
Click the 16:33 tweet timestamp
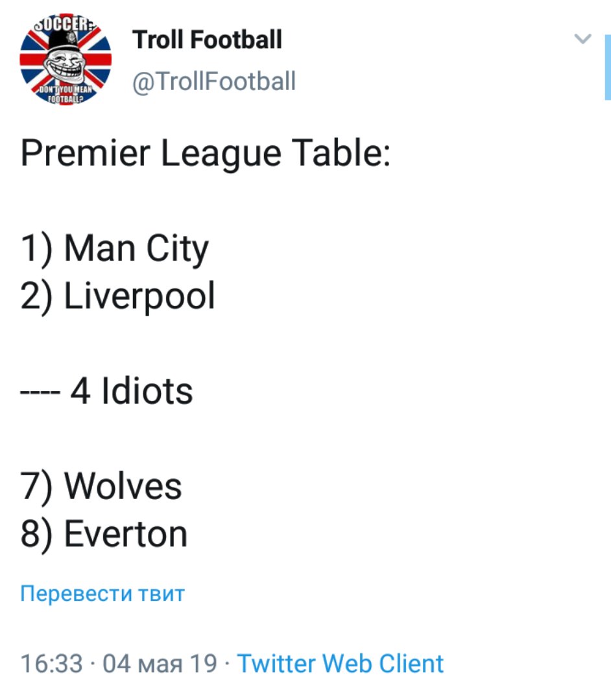(x=51, y=664)
